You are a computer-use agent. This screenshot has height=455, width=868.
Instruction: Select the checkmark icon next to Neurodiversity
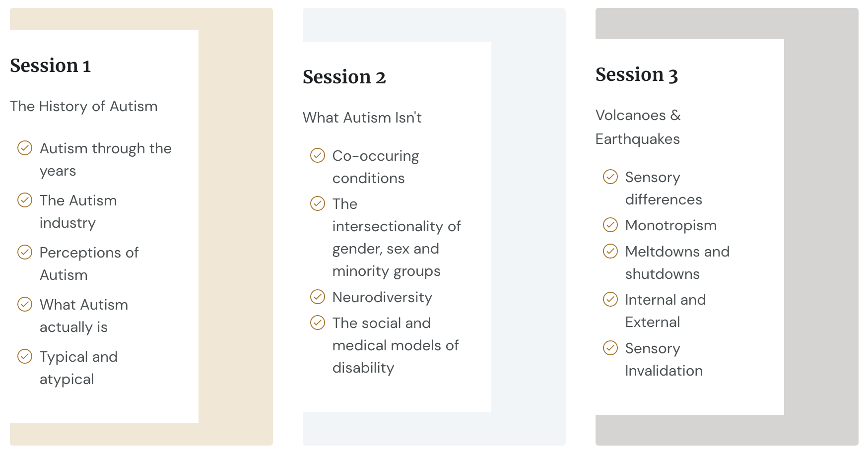[x=318, y=297]
